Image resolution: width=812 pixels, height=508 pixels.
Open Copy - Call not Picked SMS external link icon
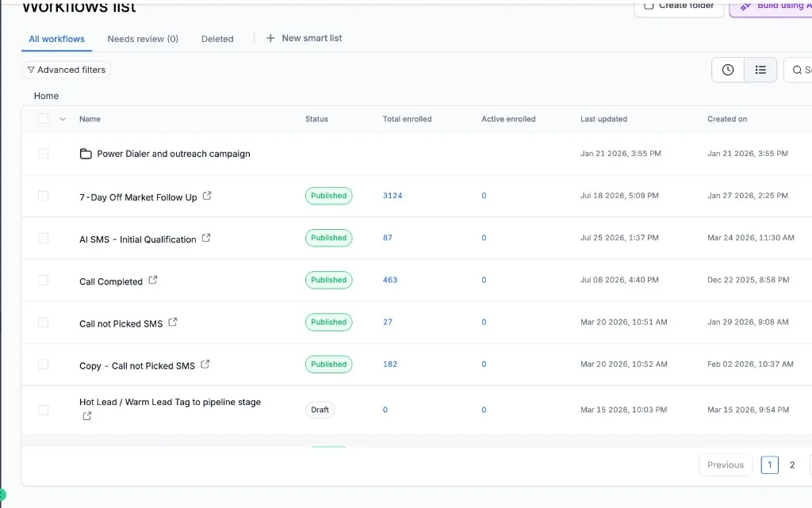(205, 365)
